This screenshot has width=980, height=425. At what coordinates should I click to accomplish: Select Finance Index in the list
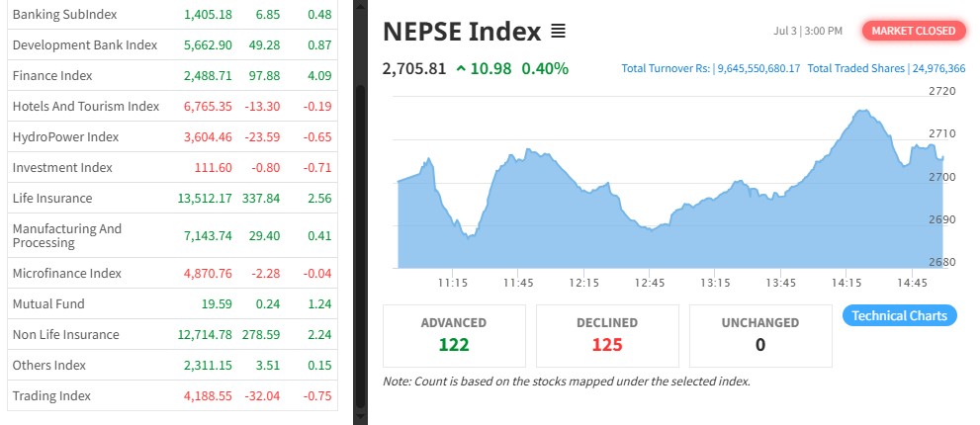pyautogui.click(x=52, y=75)
